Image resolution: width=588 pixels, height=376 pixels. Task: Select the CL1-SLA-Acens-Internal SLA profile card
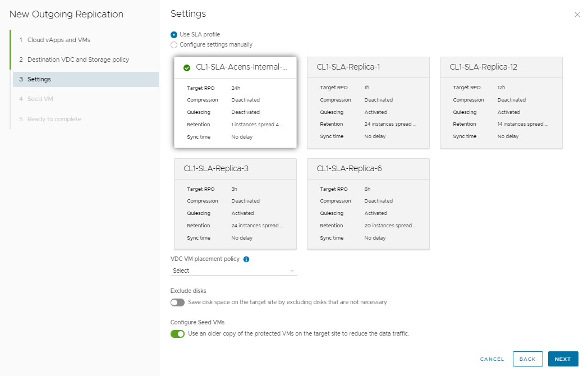pyautogui.click(x=235, y=103)
